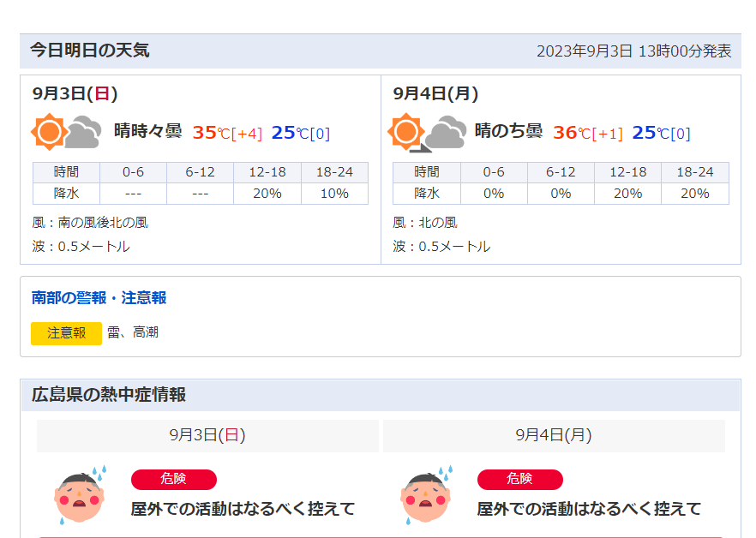This screenshot has width=756, height=538.
Task: Click the 晴時々曇 weather description
Action: coord(148,131)
